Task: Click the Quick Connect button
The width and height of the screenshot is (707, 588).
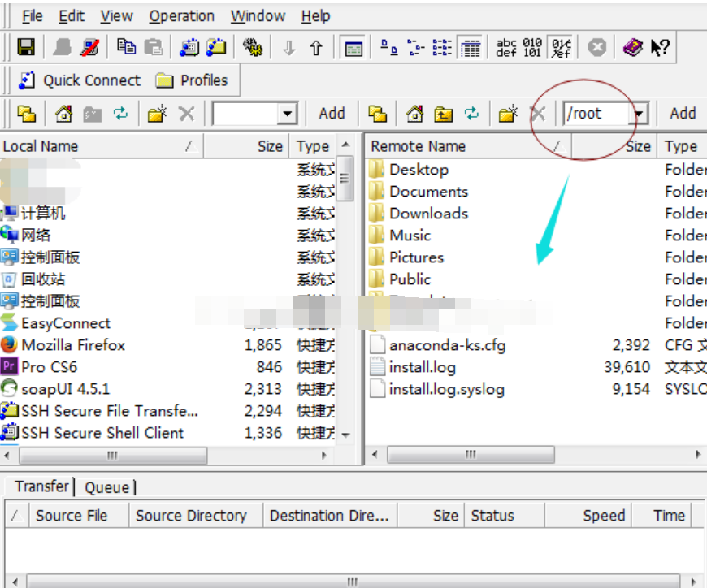Action: [80, 80]
